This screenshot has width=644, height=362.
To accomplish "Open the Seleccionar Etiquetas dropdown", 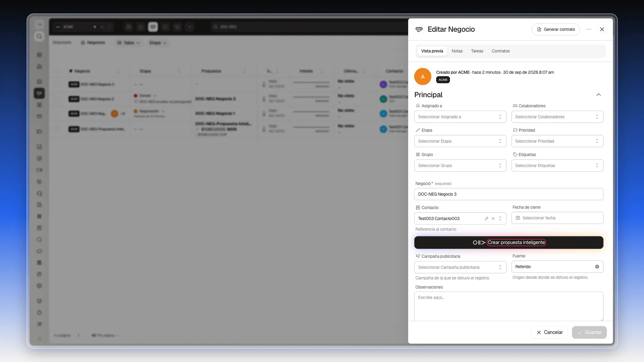I will (557, 166).
